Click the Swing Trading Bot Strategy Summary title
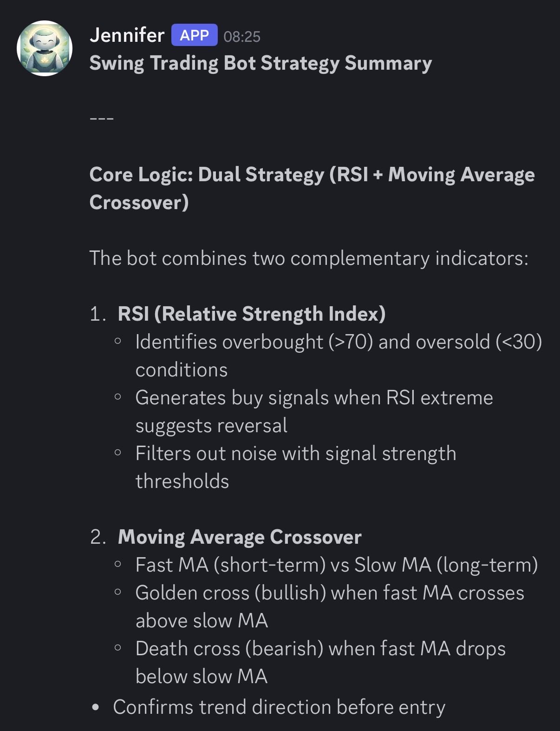The height and width of the screenshot is (731, 560). 260,63
